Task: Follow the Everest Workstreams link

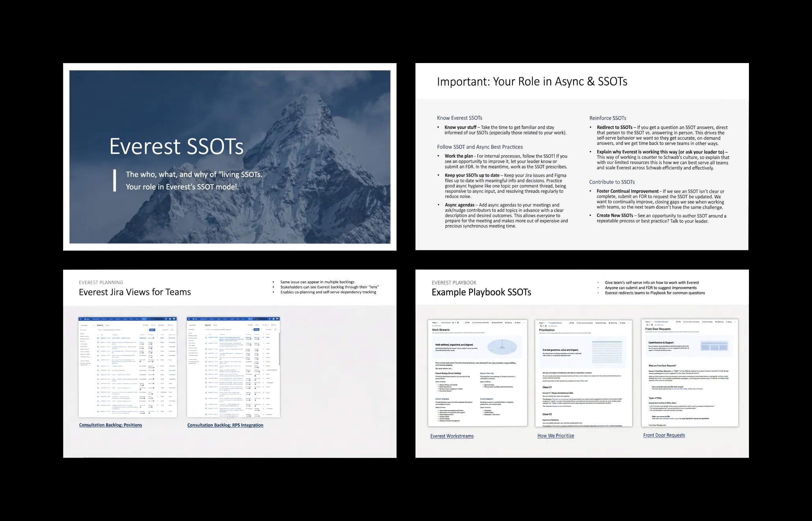Action: [x=452, y=436]
